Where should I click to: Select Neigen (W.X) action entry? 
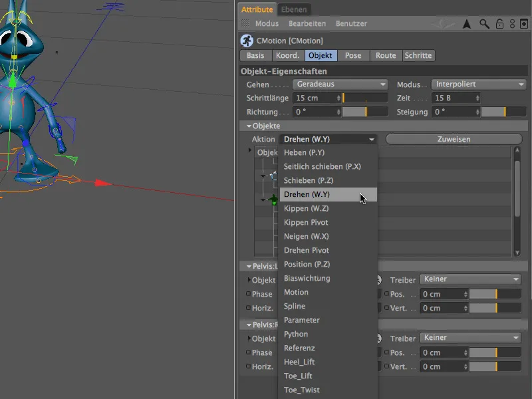tap(328, 236)
